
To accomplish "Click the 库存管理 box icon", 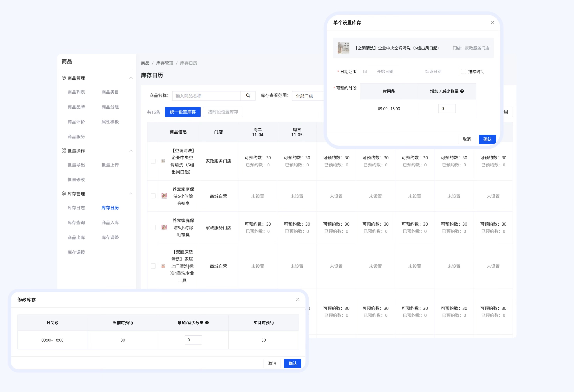I will [x=64, y=193].
